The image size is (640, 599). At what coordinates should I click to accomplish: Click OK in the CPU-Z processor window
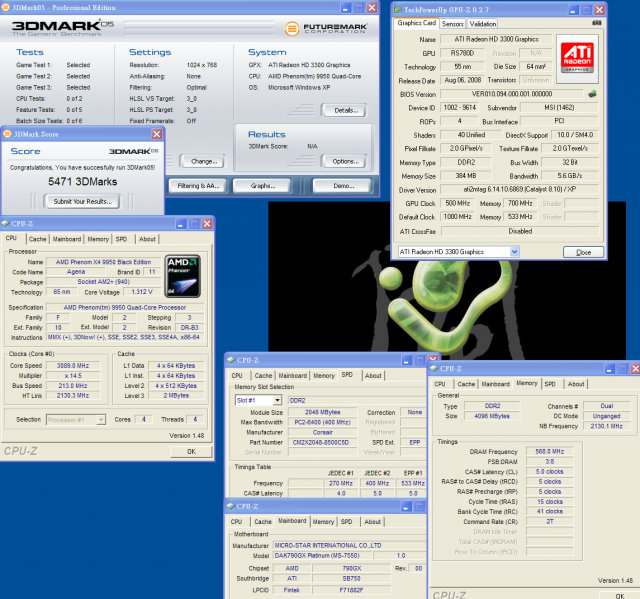(191, 451)
